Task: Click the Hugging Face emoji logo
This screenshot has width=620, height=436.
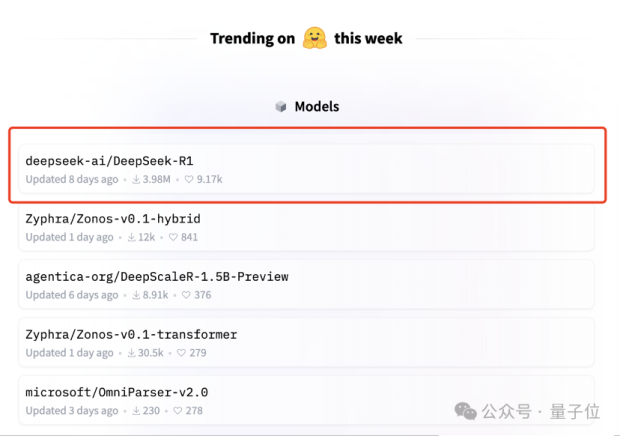Action: pos(317,37)
